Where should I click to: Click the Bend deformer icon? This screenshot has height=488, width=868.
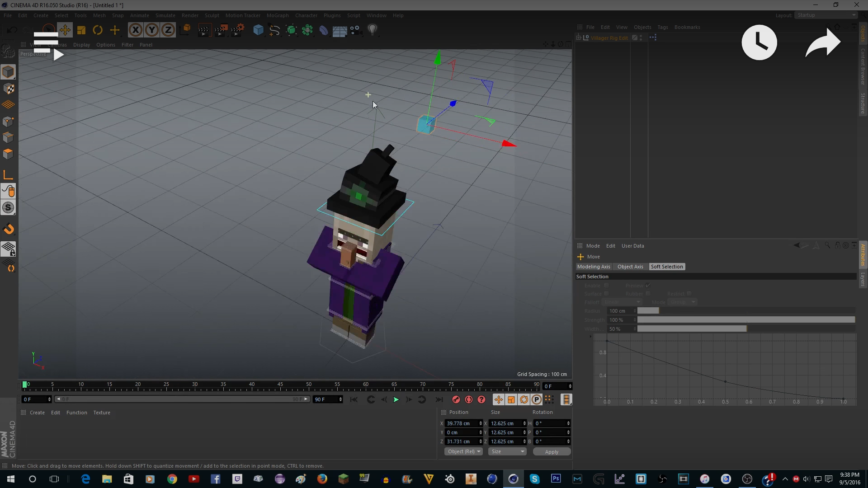324,30
